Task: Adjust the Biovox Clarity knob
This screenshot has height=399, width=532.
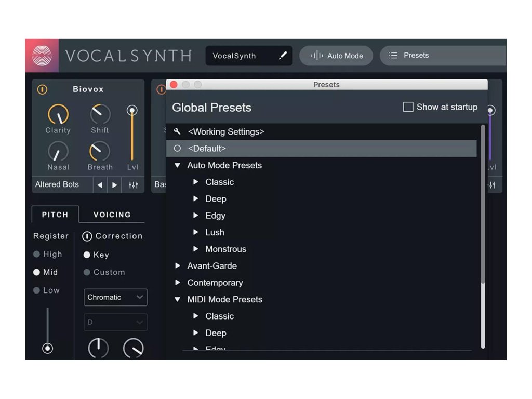Action: click(x=58, y=114)
